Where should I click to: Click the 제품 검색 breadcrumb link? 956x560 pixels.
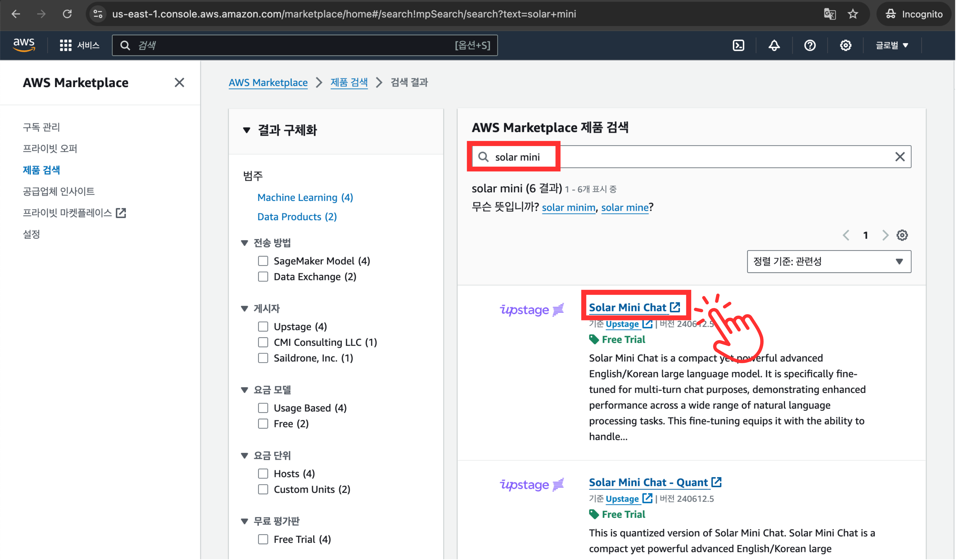[x=349, y=82]
